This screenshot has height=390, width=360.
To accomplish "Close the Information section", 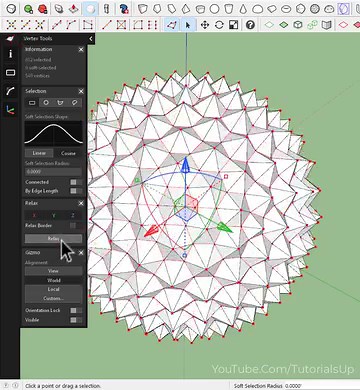I will [x=81, y=49].
